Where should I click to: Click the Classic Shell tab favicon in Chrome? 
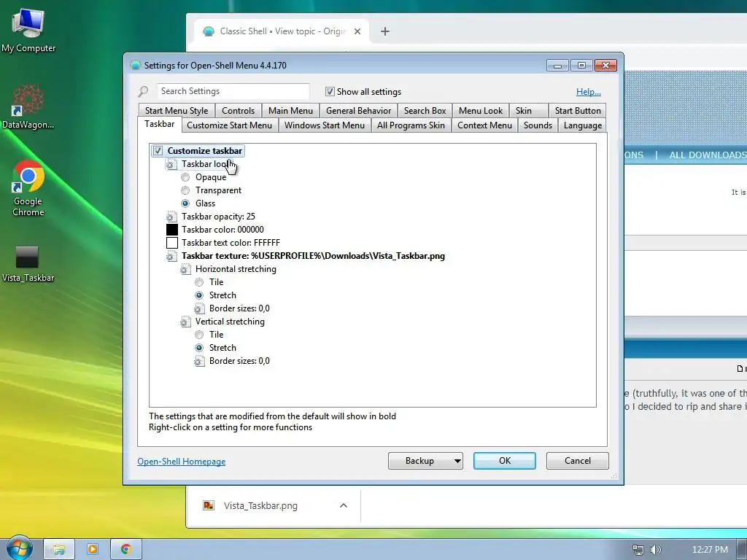[208, 31]
